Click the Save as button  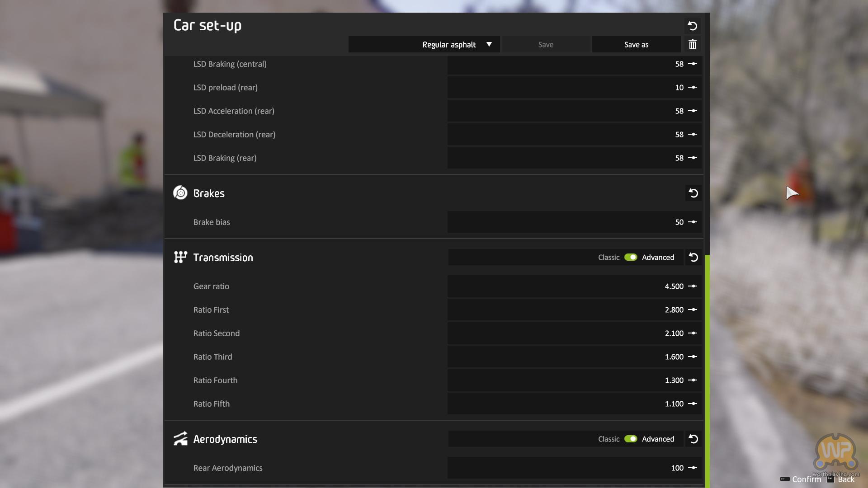[x=636, y=44]
